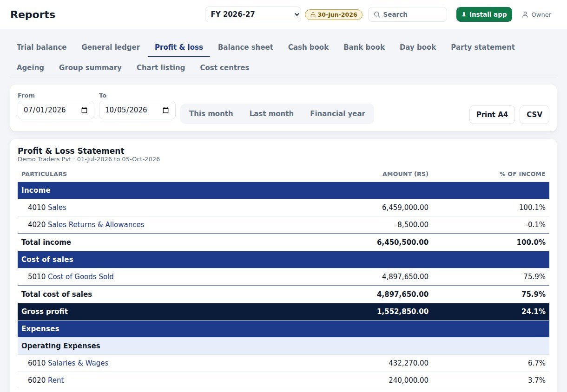View the Day book tab
Screen dimensions: 567x392
click(x=418, y=47)
